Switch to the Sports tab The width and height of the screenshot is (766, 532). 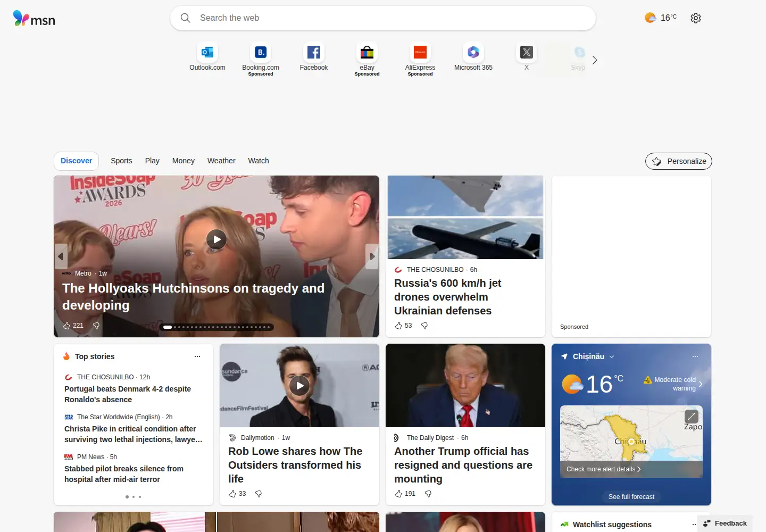tap(121, 161)
